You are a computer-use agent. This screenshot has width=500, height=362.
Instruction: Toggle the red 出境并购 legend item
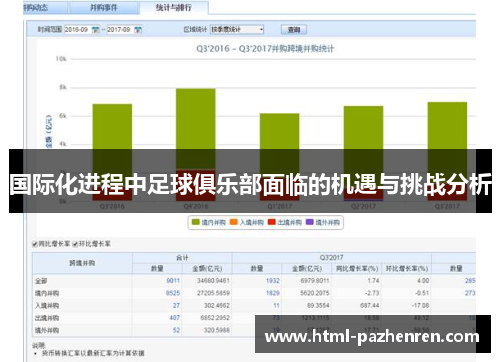click(x=285, y=222)
